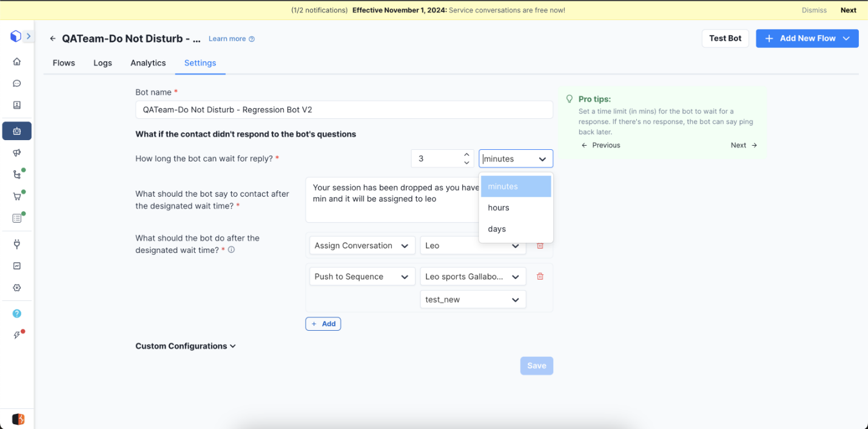Click the back arrow beside bot title
Viewport: 868px width, 429px height.
53,39
